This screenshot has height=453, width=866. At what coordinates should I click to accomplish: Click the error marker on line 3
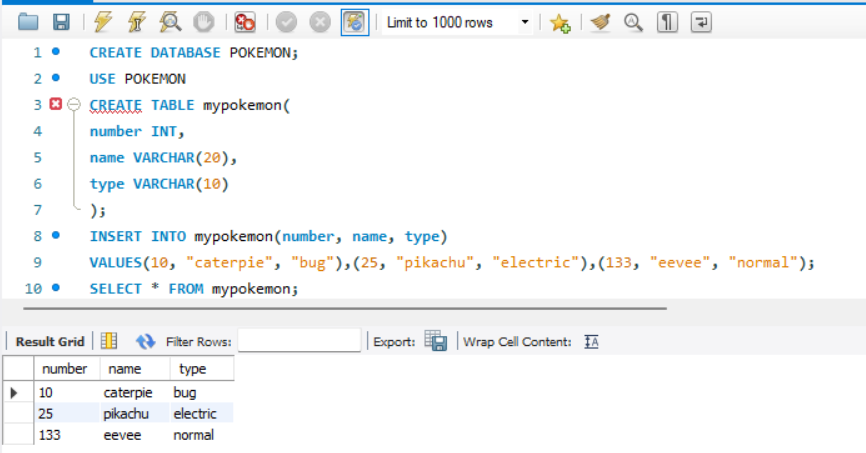pyautogui.click(x=56, y=104)
